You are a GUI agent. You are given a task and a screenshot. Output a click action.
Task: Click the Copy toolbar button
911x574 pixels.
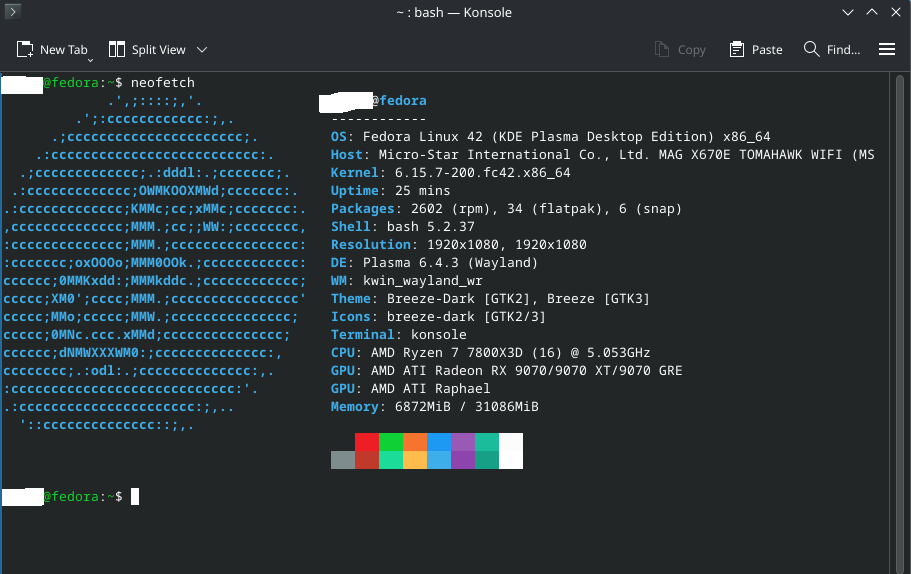click(680, 50)
